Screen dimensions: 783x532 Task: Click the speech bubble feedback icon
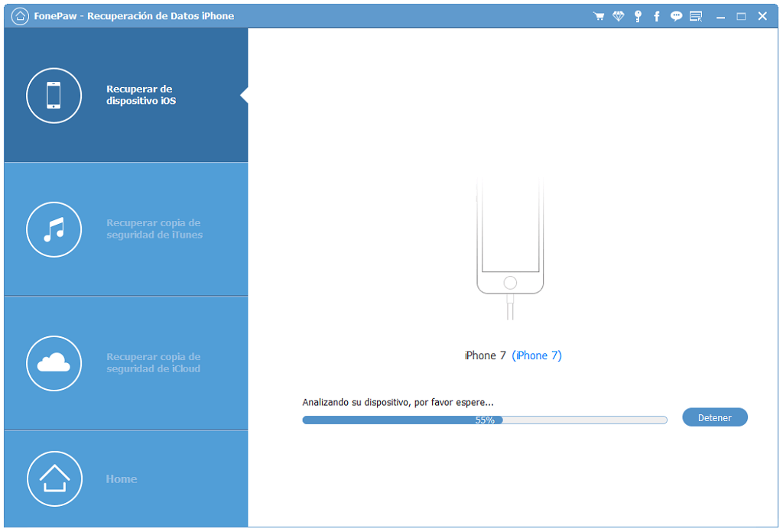click(x=676, y=17)
